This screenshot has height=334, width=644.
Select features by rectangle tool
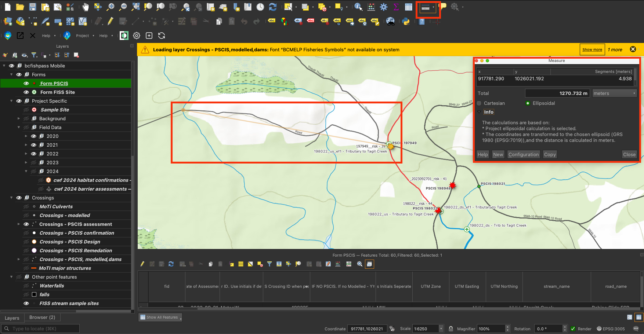click(x=289, y=7)
